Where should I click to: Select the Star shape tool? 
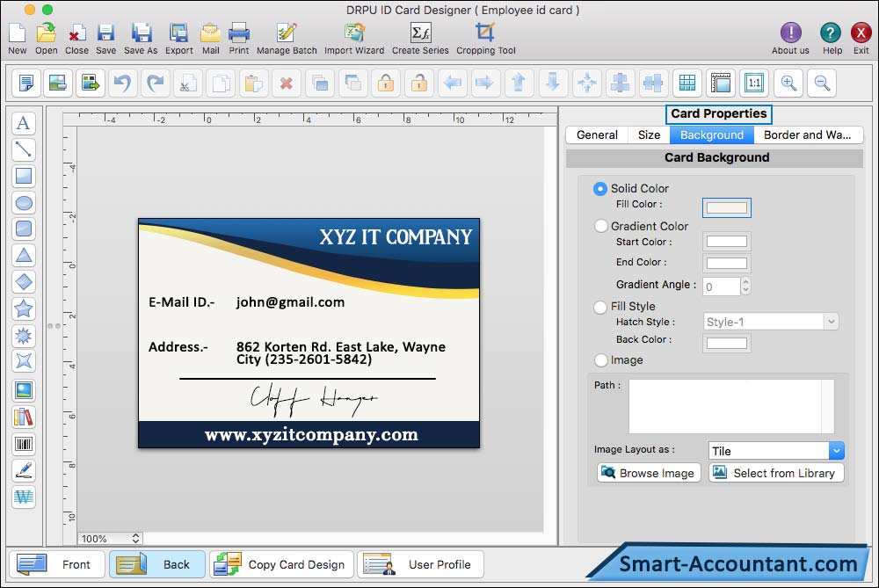click(x=24, y=309)
